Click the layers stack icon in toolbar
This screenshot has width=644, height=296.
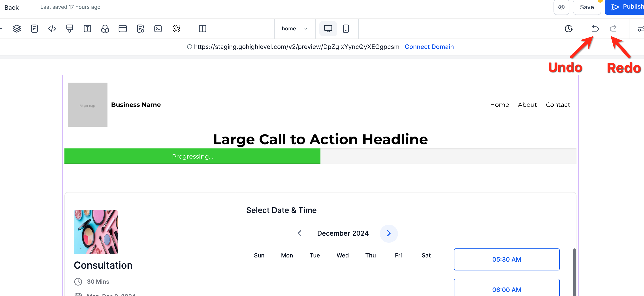click(x=17, y=29)
